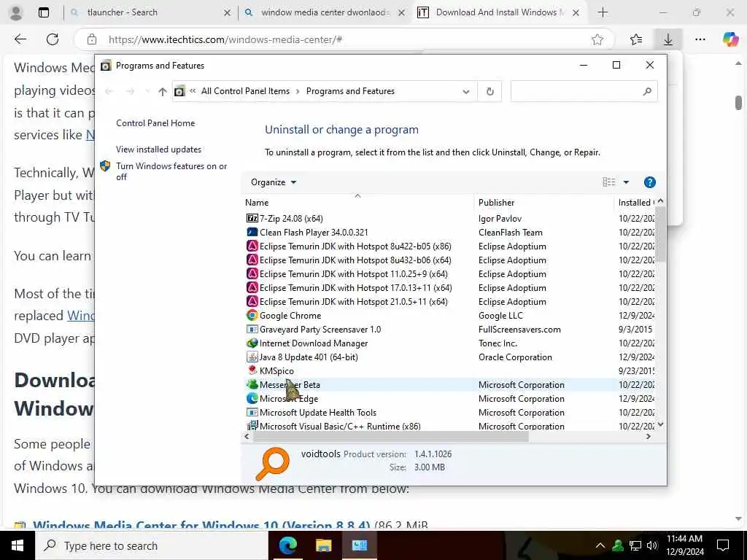Click the Graveyard Party Screensaver icon
This screenshot has height=560, width=747.
pos(252,329)
